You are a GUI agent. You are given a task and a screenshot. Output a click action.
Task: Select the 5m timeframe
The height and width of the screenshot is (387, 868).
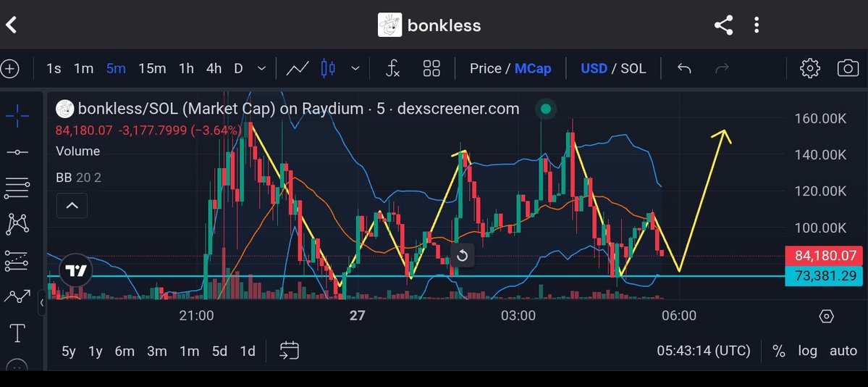116,69
